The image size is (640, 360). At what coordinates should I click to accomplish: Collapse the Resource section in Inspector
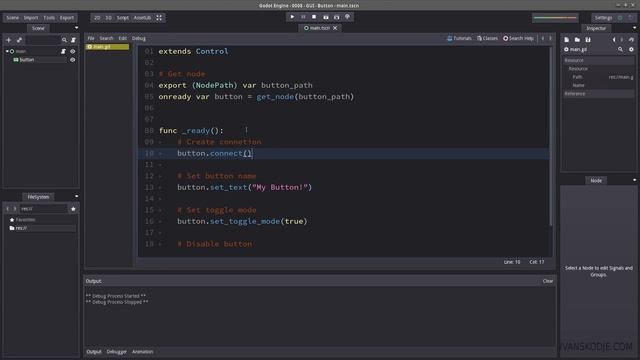click(598, 60)
